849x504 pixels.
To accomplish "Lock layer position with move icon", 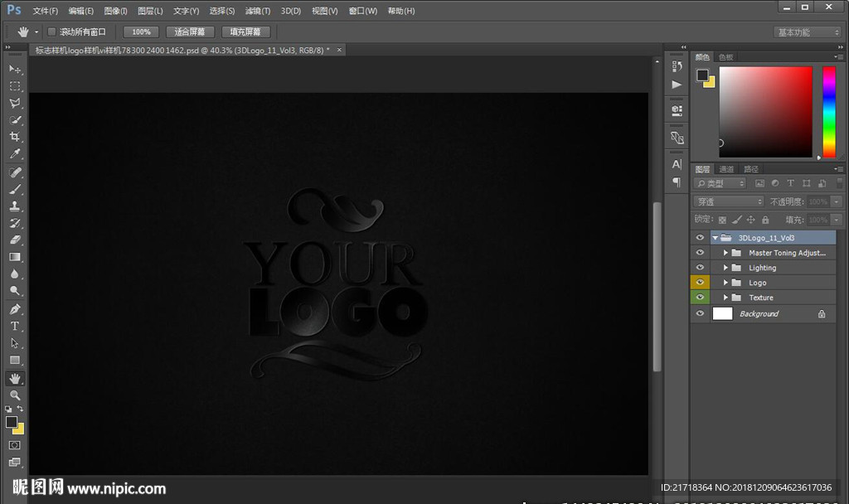I will 751,220.
